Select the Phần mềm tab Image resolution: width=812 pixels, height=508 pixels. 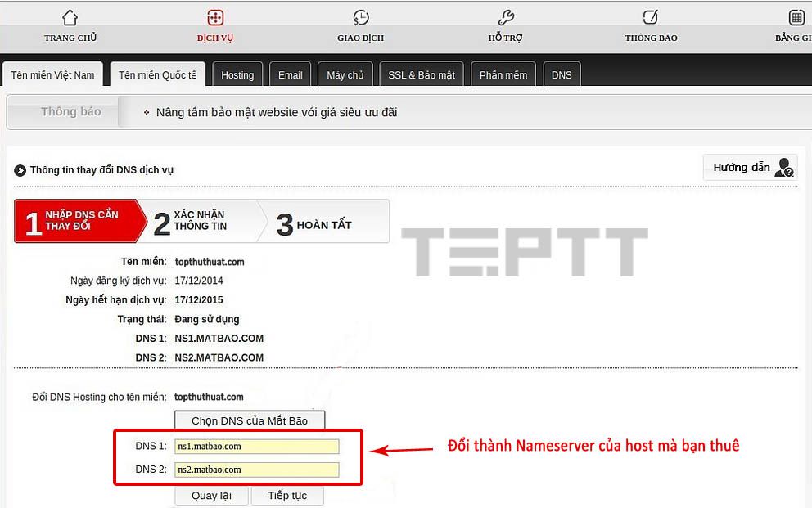pyautogui.click(x=503, y=75)
